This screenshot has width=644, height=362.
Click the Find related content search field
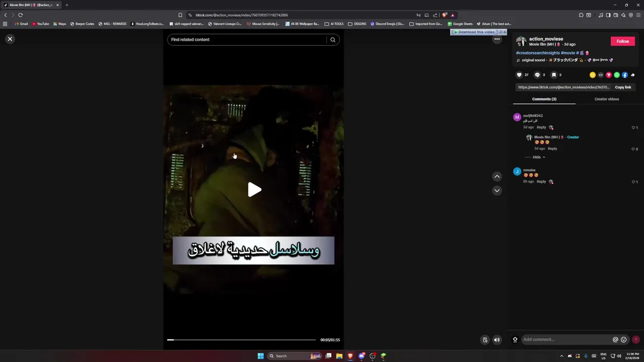tap(247, 40)
